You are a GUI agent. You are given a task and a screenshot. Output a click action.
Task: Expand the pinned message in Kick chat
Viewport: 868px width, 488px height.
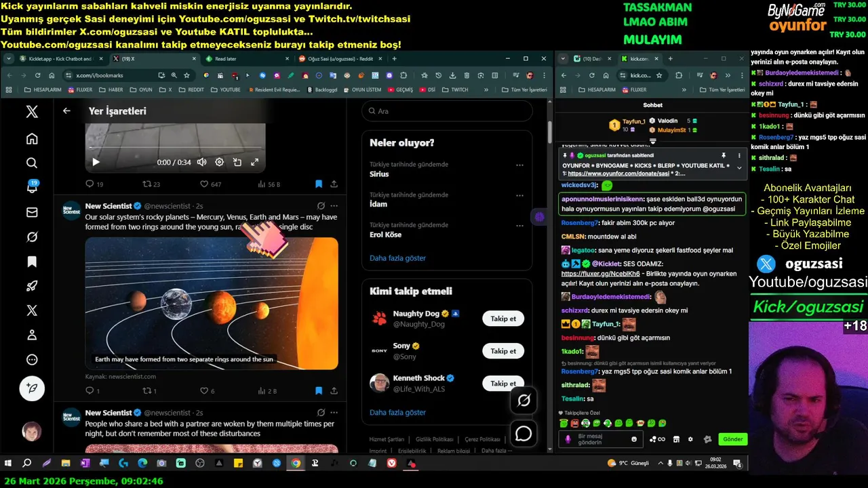[x=739, y=168]
